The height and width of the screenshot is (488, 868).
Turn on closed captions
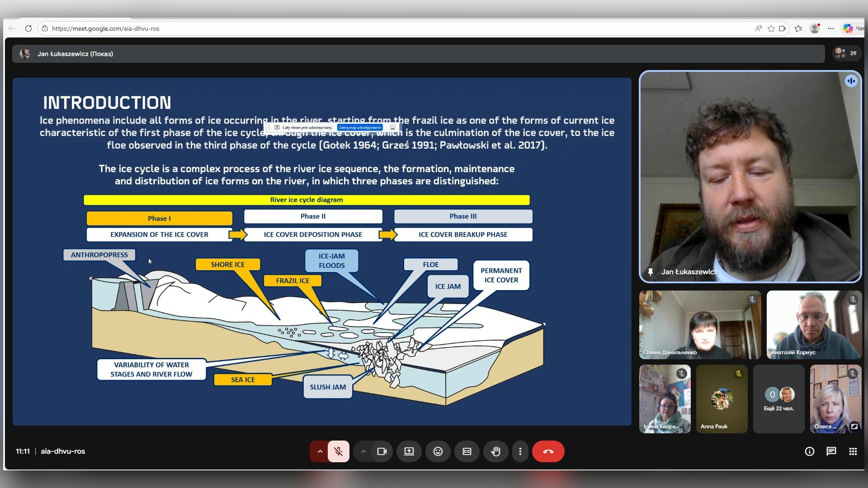[467, 451]
